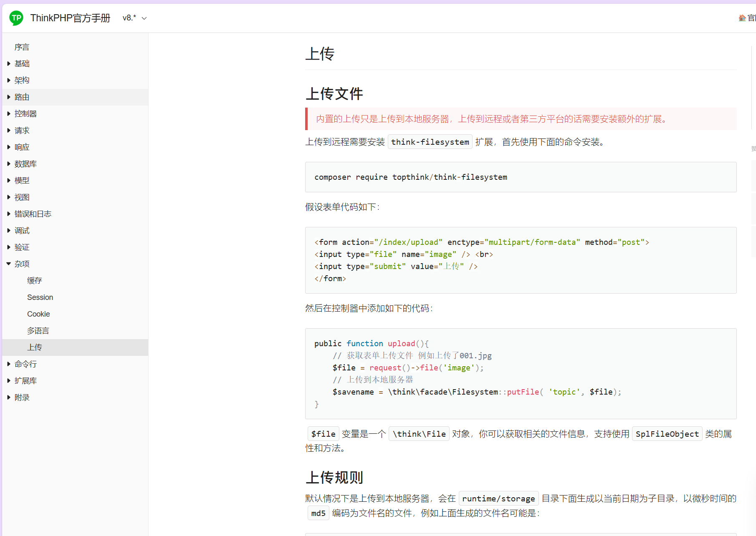The image size is (756, 536).
Task: Open the Cookie page in sidebar
Action: (x=38, y=314)
